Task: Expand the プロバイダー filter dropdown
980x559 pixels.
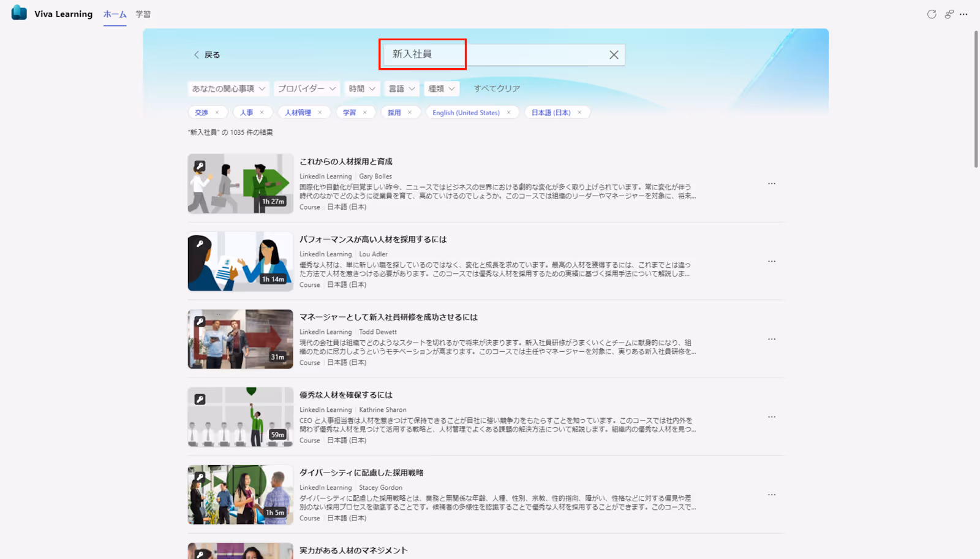Action: (x=307, y=89)
